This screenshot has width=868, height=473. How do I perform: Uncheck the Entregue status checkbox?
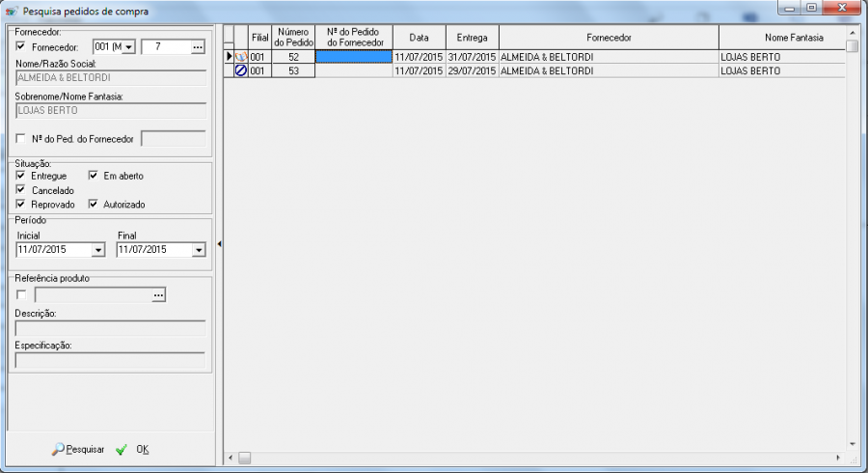click(22, 176)
